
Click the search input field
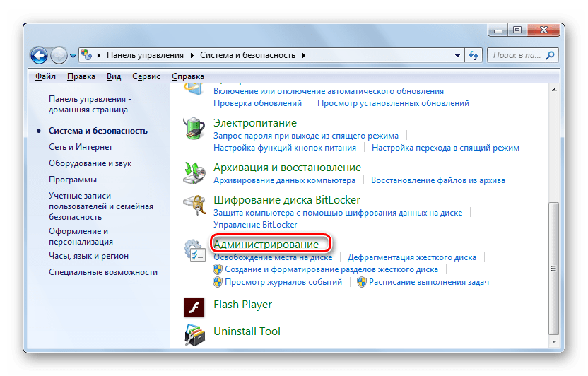click(517, 55)
